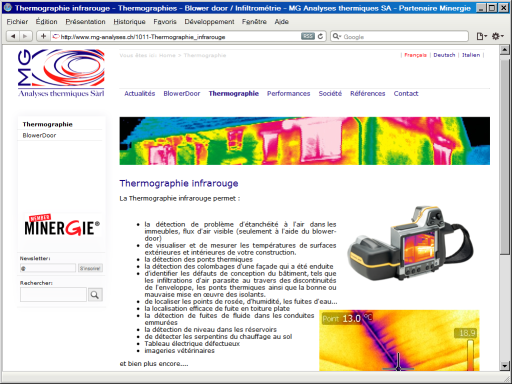Select BlowerDoor in the left sidebar
The width and height of the screenshot is (512, 384).
39,135
